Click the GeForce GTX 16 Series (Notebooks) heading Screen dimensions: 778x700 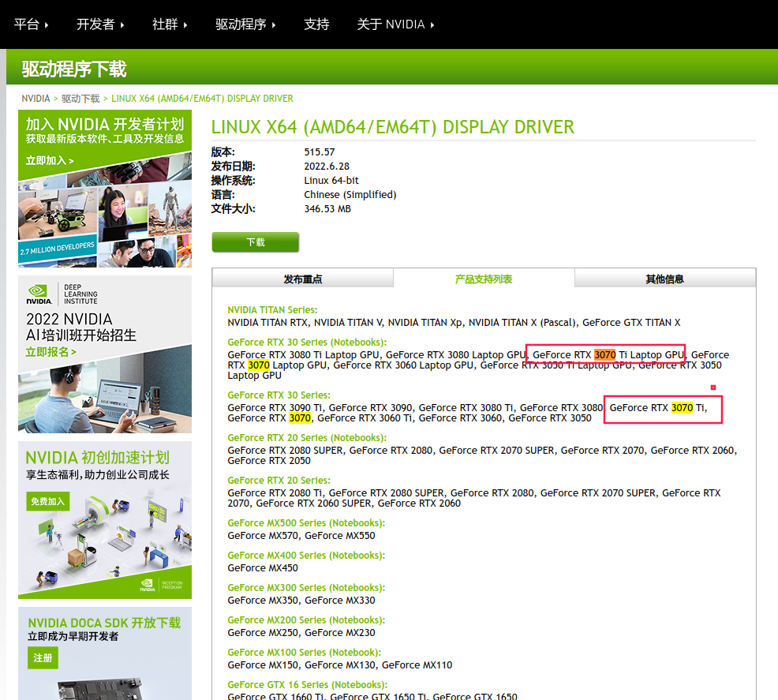pos(308,685)
